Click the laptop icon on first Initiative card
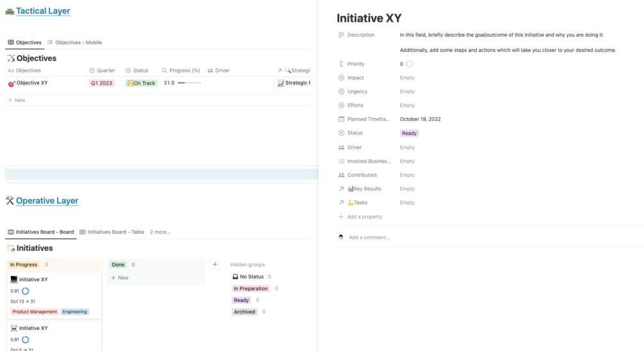Image resolution: width=644 pixels, height=351 pixels. tap(14, 280)
